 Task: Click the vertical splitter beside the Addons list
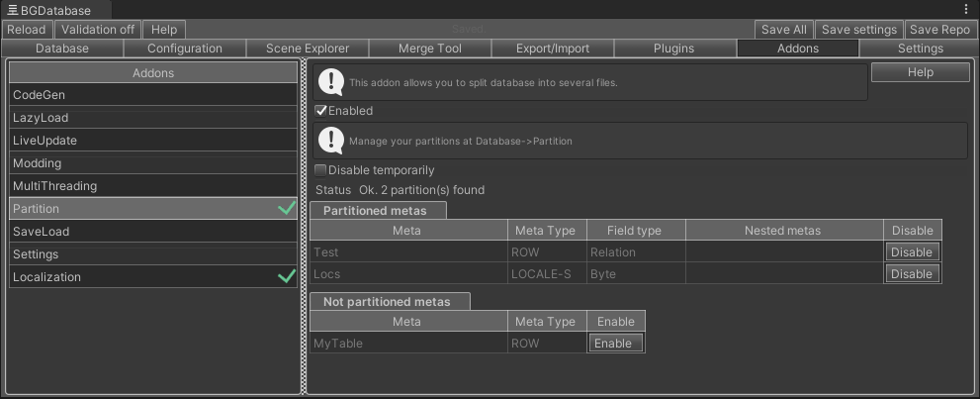tap(304, 226)
